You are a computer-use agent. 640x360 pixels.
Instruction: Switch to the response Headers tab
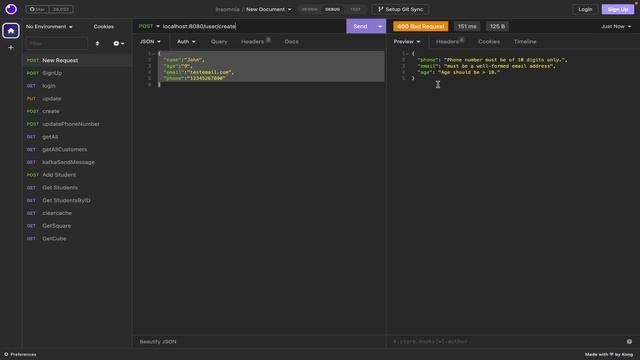coord(449,42)
